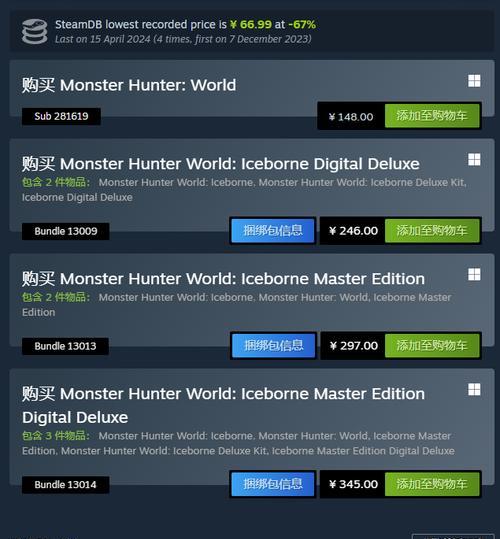The image size is (500, 539).
Task: Open bundle info for Bundle 13013
Action: point(274,345)
